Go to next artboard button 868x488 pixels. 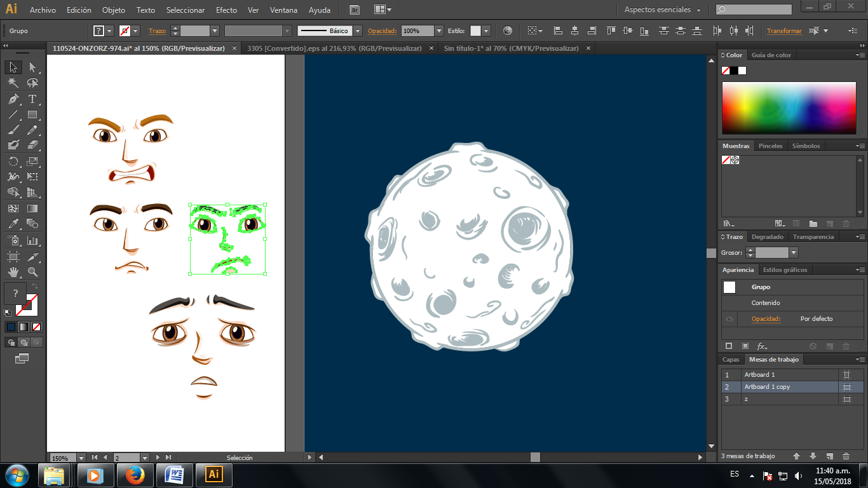pyautogui.click(x=158, y=457)
